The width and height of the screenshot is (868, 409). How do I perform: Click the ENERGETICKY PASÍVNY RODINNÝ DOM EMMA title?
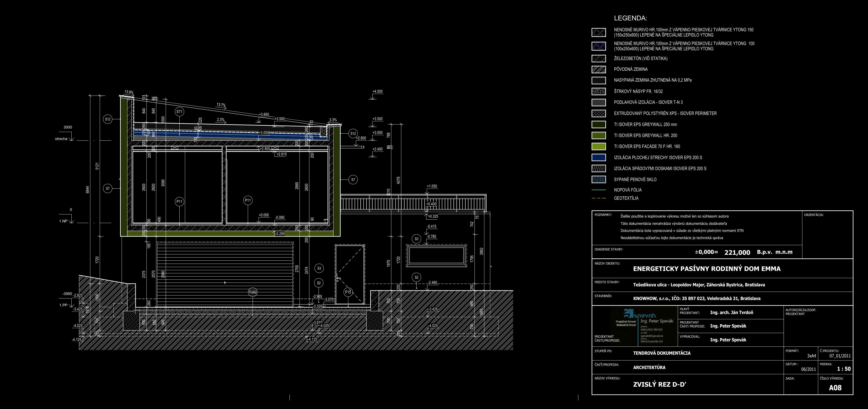[707, 269]
